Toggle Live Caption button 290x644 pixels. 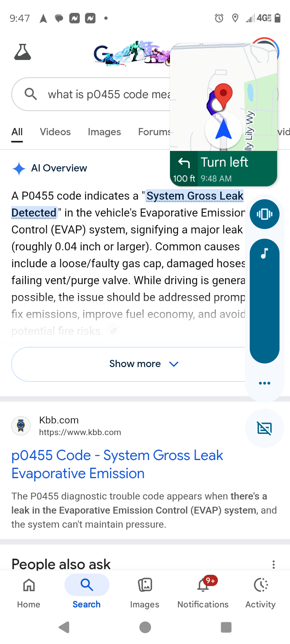point(264,428)
